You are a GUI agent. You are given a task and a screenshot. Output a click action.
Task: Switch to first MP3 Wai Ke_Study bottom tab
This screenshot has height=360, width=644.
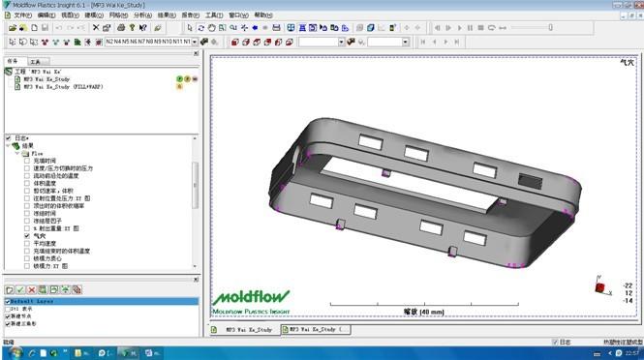245,330
